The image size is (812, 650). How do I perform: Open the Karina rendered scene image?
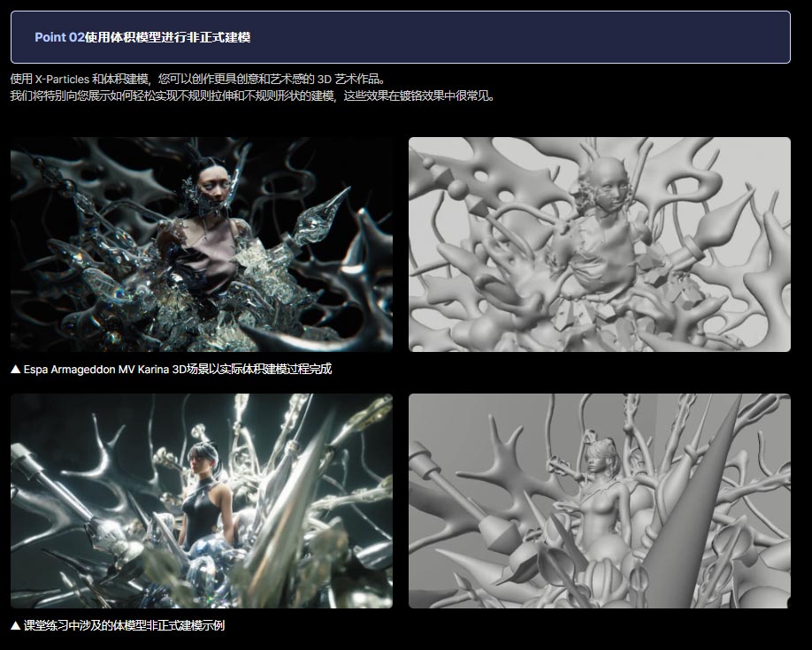202,244
